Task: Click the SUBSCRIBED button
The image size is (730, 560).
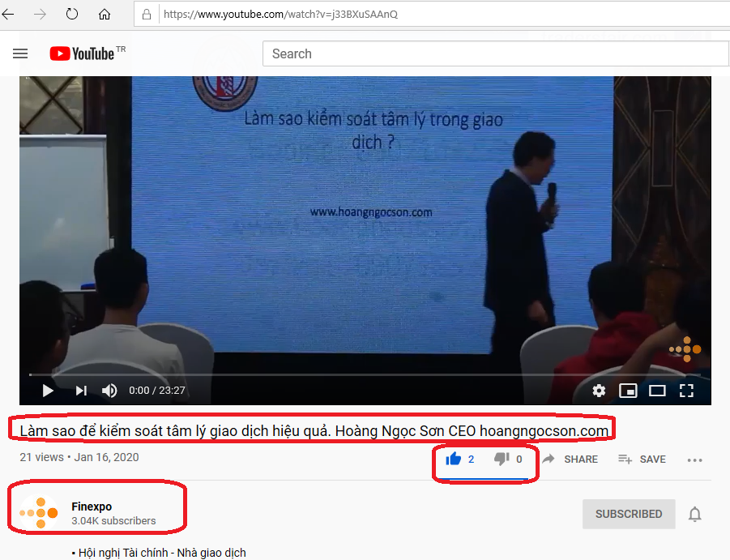Action: [629, 514]
